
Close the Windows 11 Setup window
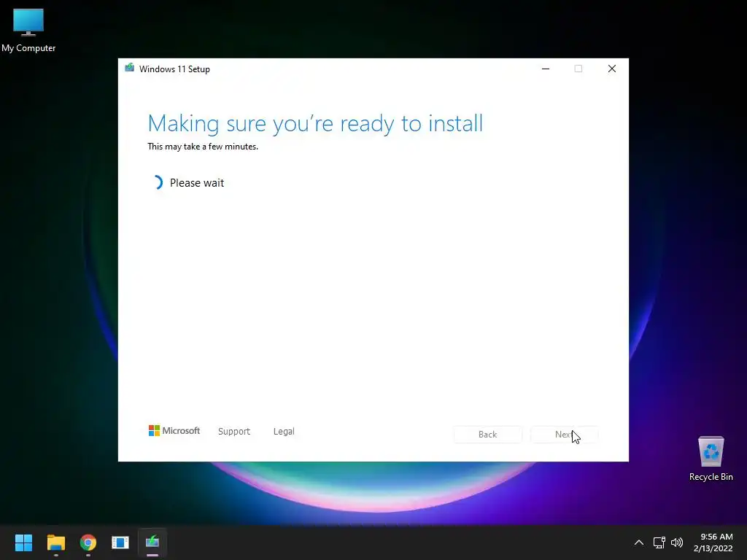612,69
